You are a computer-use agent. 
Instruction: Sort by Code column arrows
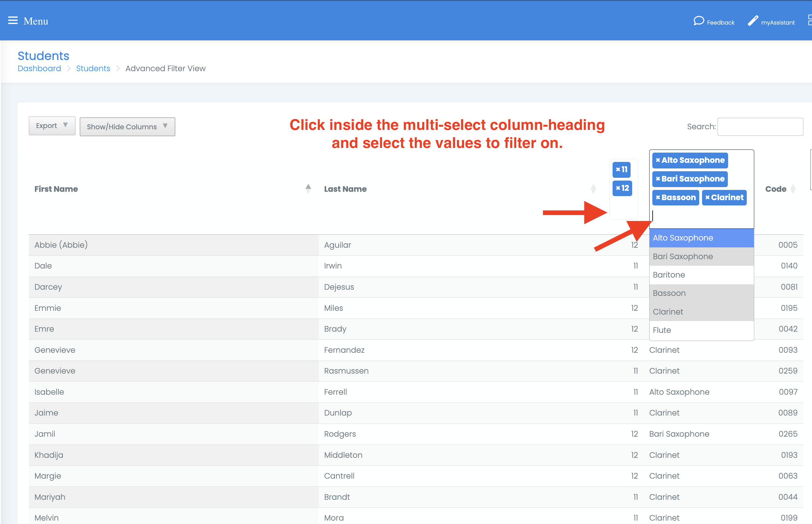coord(793,189)
